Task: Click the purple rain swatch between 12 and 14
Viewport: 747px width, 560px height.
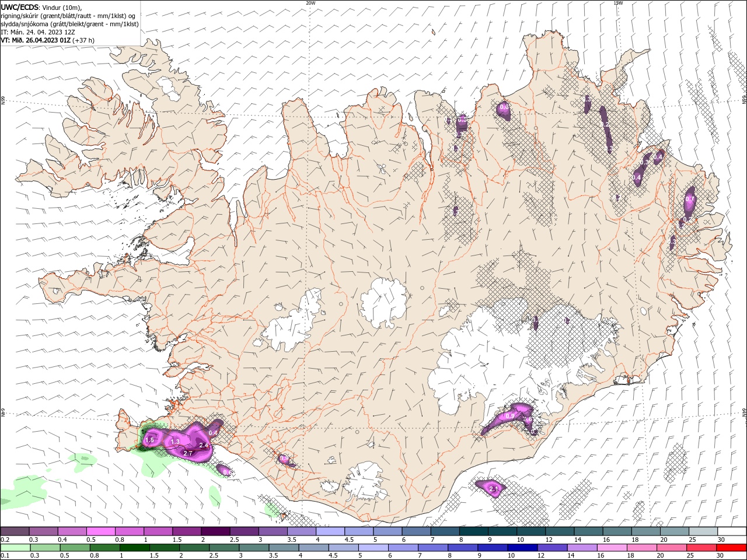Action: click(x=551, y=548)
